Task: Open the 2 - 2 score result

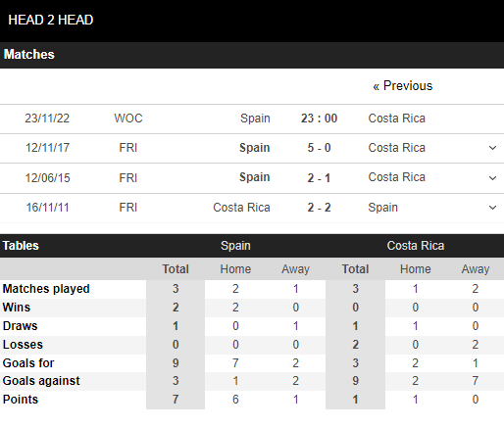Action: click(x=319, y=208)
